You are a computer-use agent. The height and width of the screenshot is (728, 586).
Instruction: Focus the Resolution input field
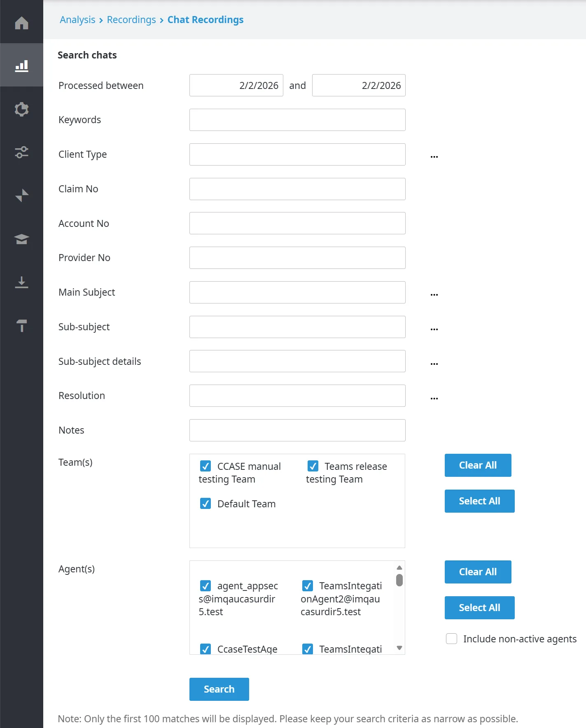click(x=297, y=396)
